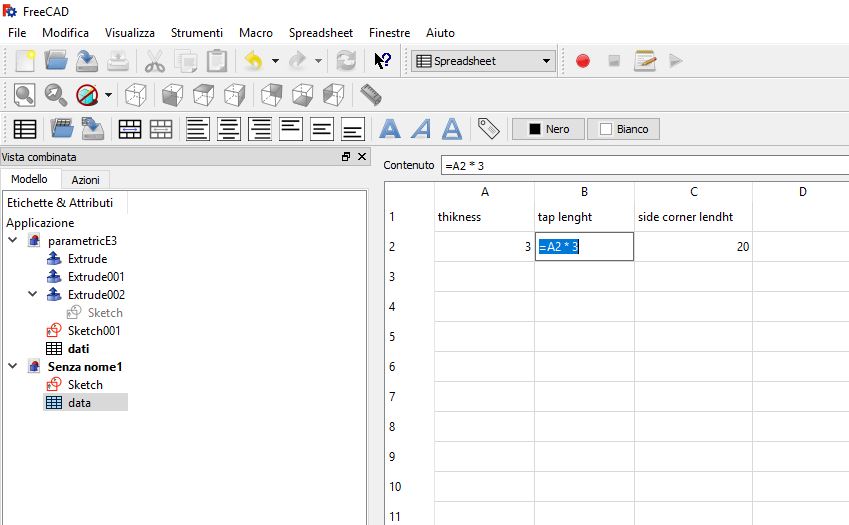Collapse the parametricE3 document tree
Screen dimensions: 849x525
tap(13, 240)
